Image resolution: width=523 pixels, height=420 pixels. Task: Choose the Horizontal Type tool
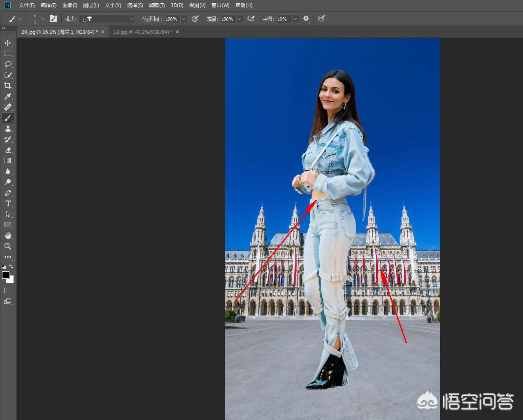point(8,204)
